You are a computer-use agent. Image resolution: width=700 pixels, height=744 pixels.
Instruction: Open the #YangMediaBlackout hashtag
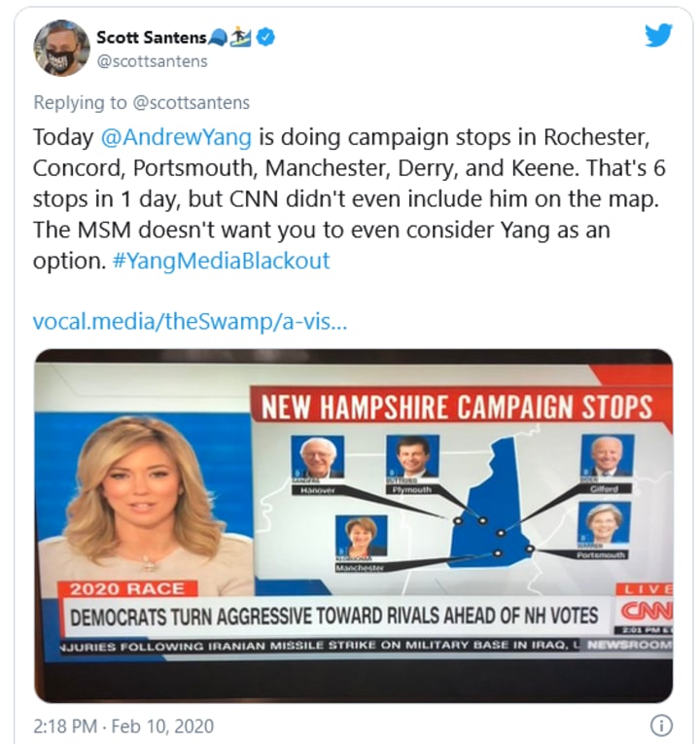(221, 261)
